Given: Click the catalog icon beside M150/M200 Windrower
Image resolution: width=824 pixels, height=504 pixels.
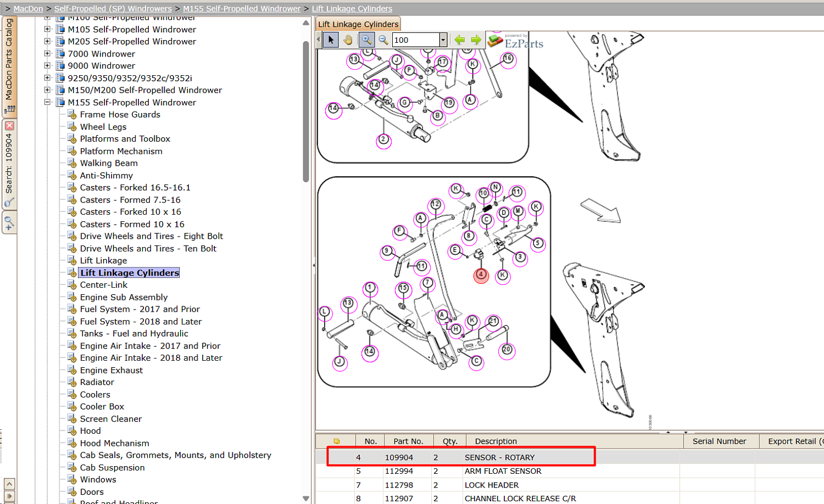Looking at the screenshot, I should (60, 90).
